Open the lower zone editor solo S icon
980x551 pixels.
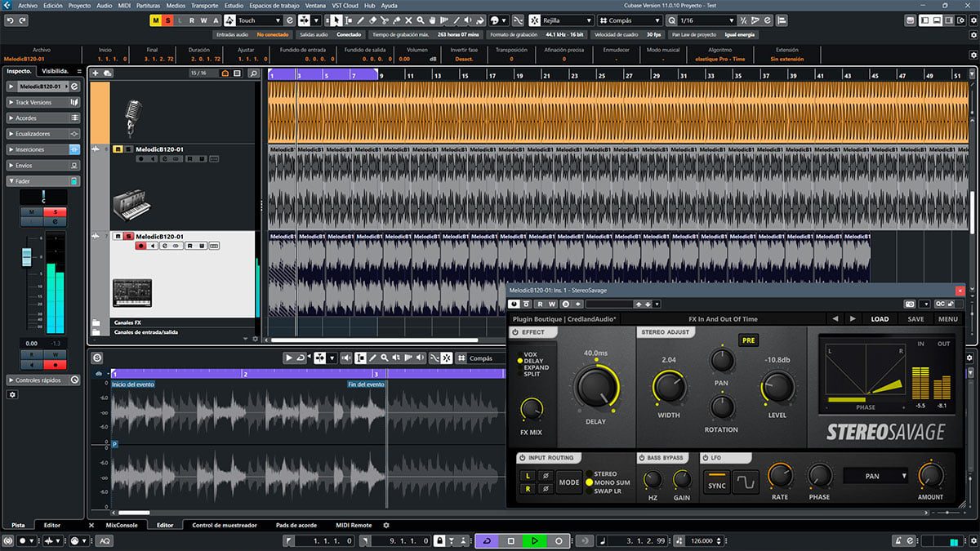[97, 358]
